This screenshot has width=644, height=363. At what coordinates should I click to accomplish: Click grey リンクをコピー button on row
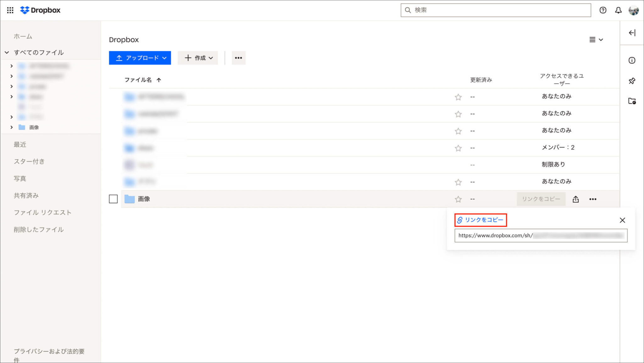pyautogui.click(x=541, y=199)
